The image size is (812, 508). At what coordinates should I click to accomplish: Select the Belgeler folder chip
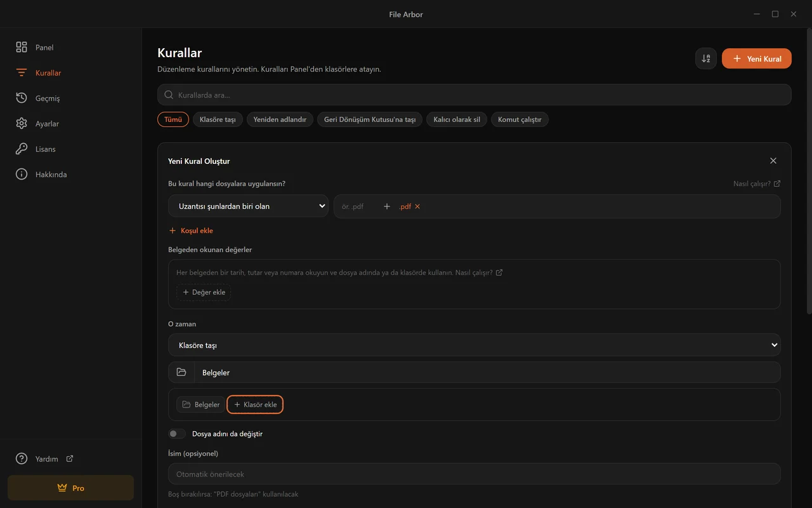tap(200, 404)
